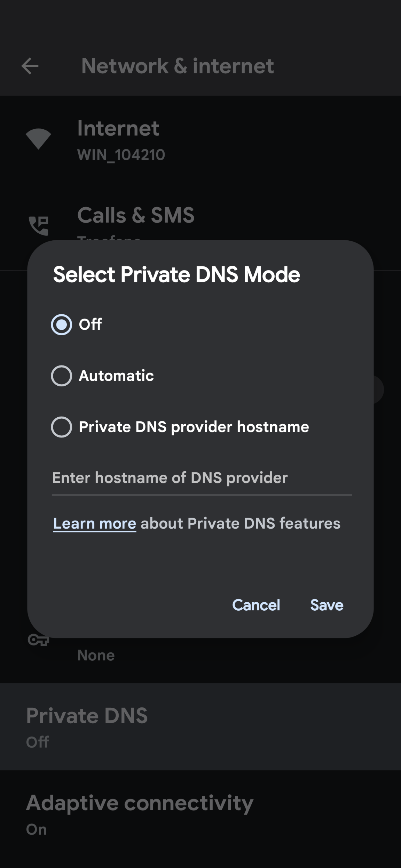This screenshot has height=868, width=401.
Task: Tap the Off option label
Action: (90, 324)
